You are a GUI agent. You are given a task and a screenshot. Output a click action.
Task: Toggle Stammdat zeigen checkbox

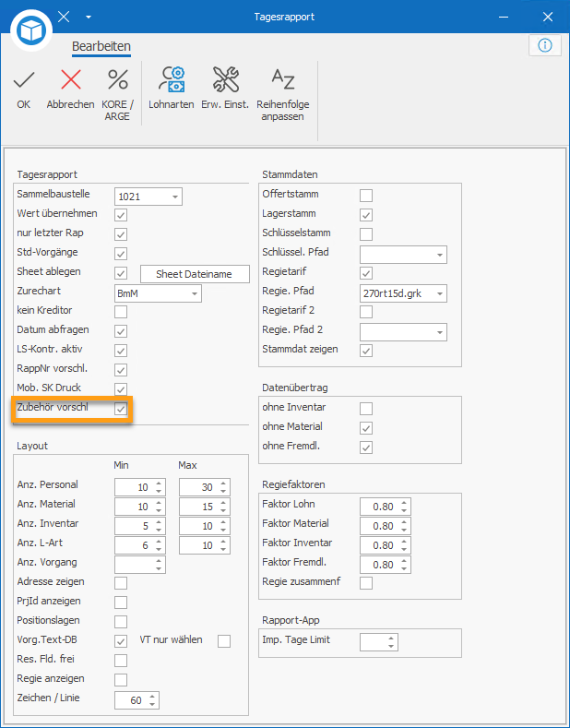point(366,351)
